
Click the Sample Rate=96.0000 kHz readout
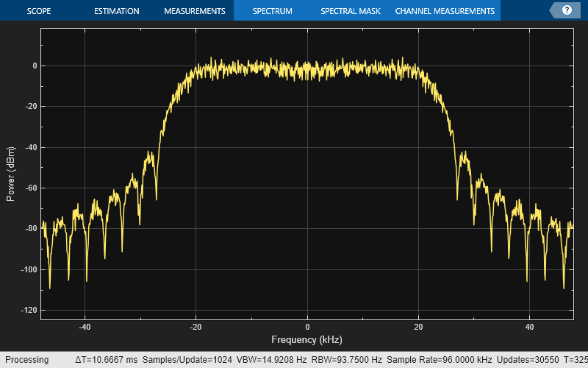coord(438,360)
